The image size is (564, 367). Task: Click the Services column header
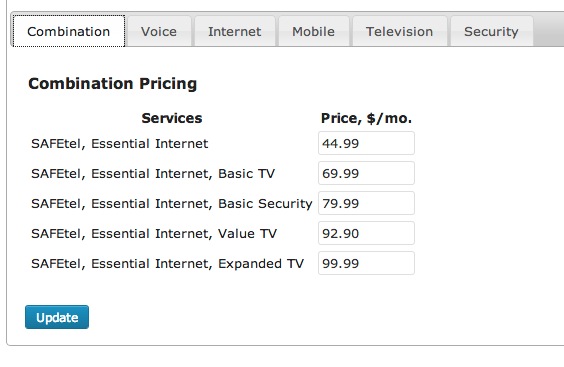click(x=172, y=118)
